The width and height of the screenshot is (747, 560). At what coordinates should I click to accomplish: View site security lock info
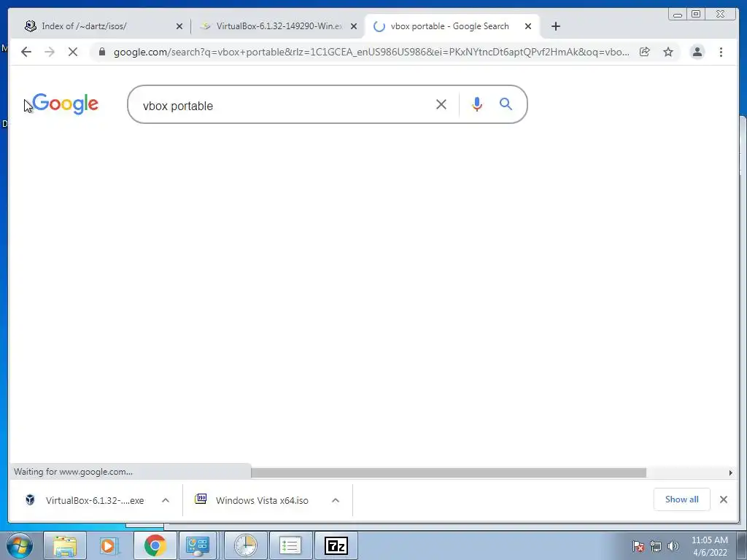102,52
